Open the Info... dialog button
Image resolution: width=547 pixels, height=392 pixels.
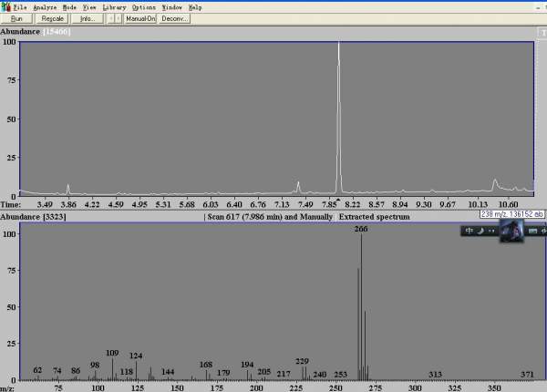88,18
